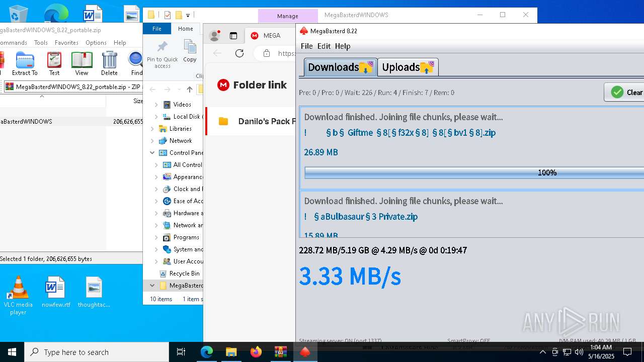Open the notification center icon

pyautogui.click(x=627, y=352)
